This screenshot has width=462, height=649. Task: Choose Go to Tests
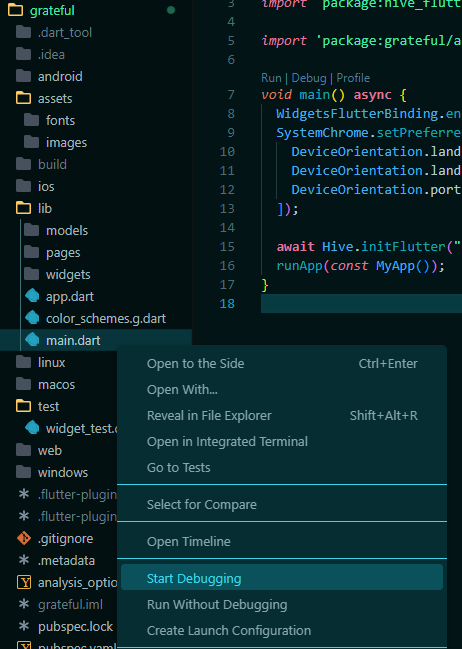pos(282,467)
